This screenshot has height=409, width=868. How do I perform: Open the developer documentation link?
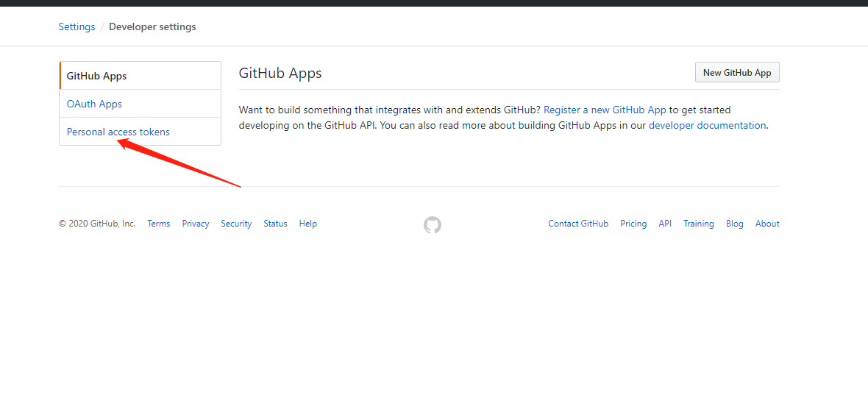pyautogui.click(x=707, y=125)
